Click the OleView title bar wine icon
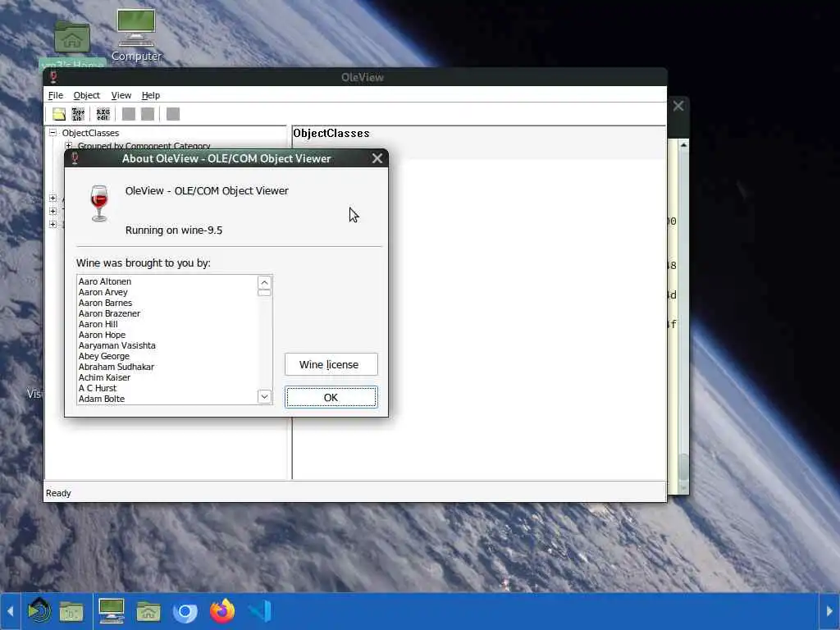The height and width of the screenshot is (630, 840). (53, 77)
